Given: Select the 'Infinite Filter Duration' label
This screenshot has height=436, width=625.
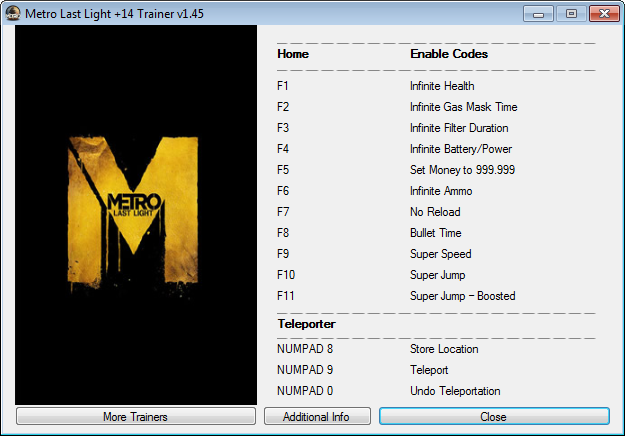Looking at the screenshot, I should pyautogui.click(x=459, y=128).
